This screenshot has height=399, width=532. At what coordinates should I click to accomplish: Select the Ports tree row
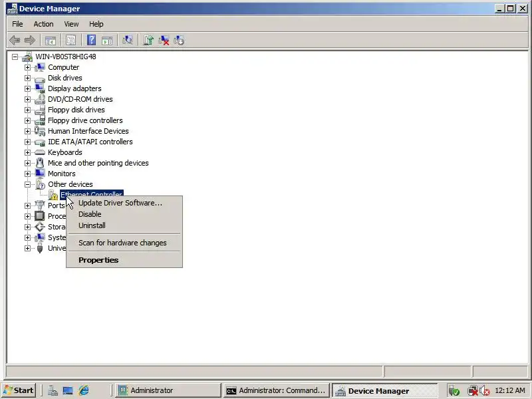click(56, 205)
